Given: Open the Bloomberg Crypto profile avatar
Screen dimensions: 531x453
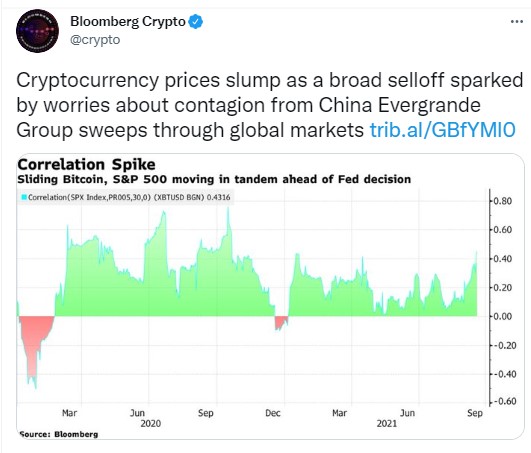Looking at the screenshot, I should 37,31.
